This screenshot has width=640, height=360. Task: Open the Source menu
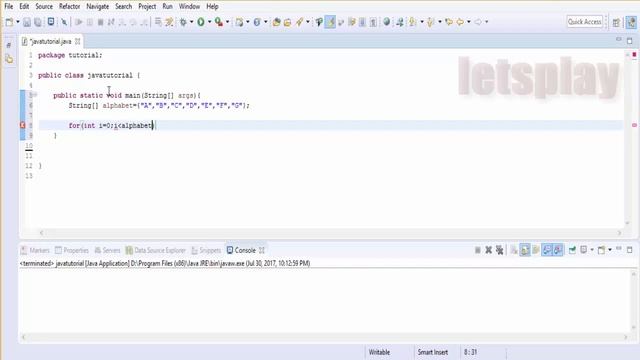click(44, 7)
